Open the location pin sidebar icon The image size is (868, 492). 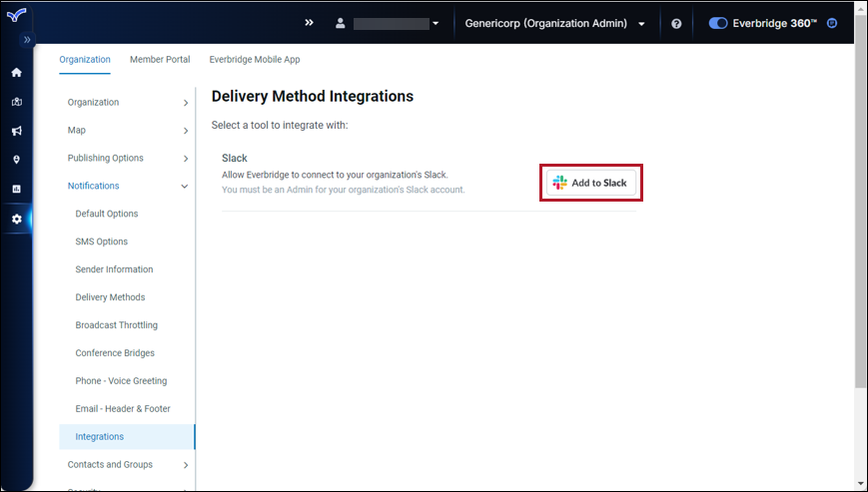17,160
